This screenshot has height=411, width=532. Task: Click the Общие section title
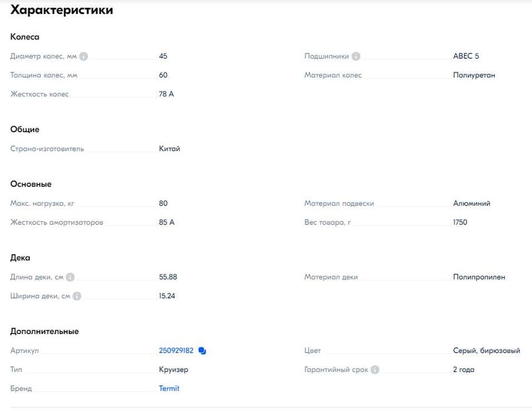click(x=25, y=129)
